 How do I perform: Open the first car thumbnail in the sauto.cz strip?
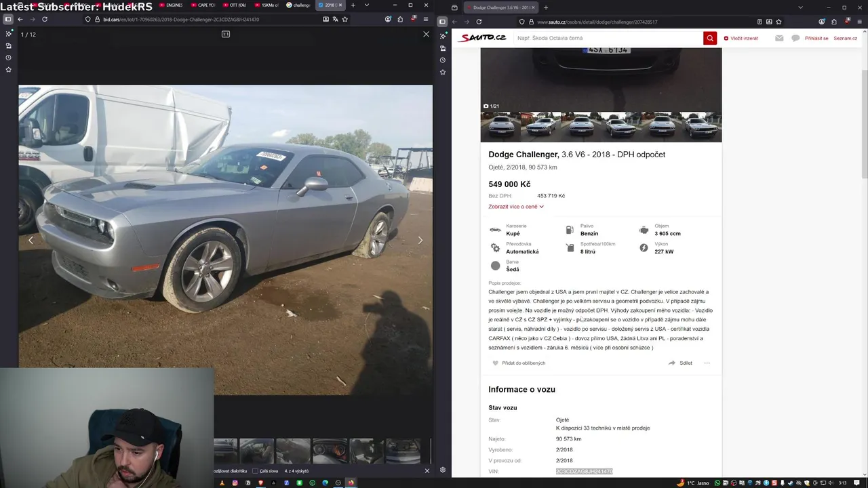(x=500, y=127)
